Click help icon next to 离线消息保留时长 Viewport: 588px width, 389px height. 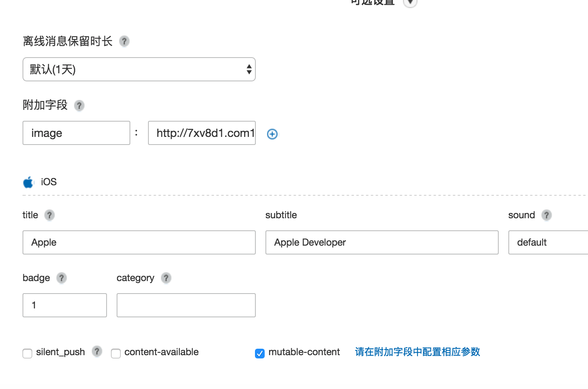[124, 41]
